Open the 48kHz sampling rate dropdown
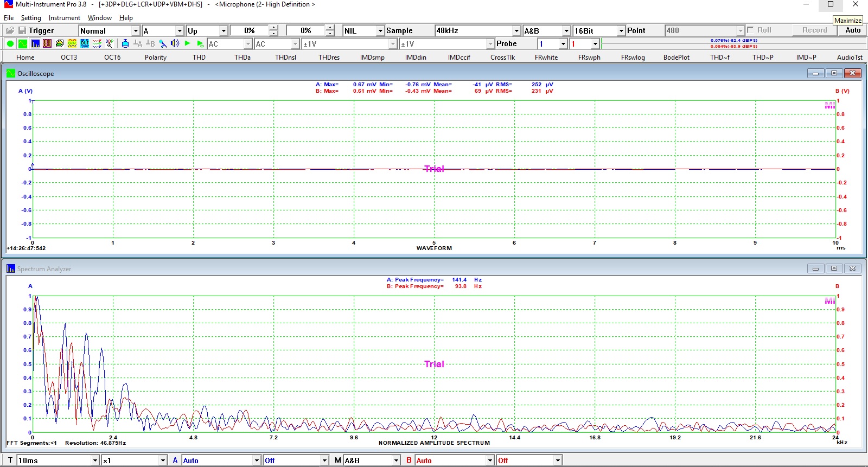Screen dimensions: 868x467 coord(517,31)
